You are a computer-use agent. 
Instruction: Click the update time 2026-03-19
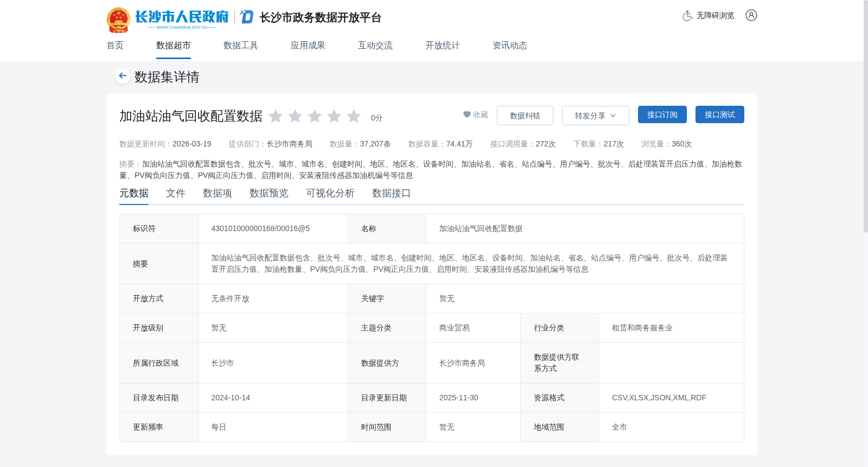tap(192, 144)
